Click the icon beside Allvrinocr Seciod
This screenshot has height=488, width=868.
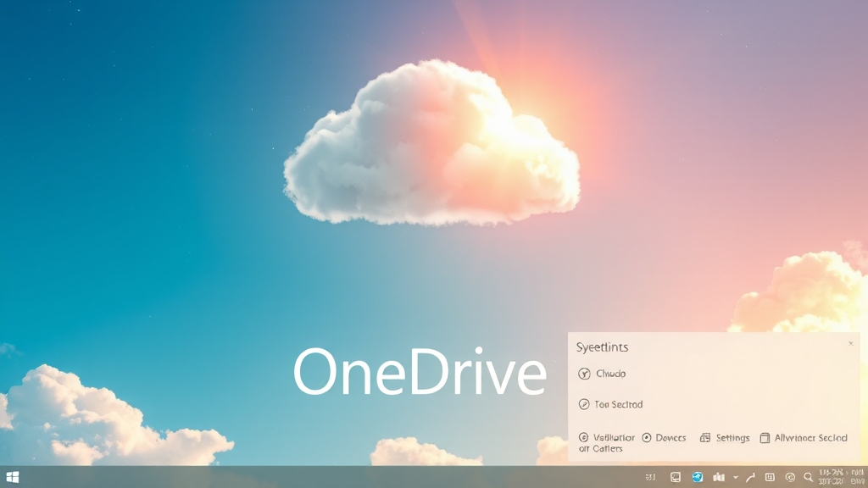tap(765, 438)
